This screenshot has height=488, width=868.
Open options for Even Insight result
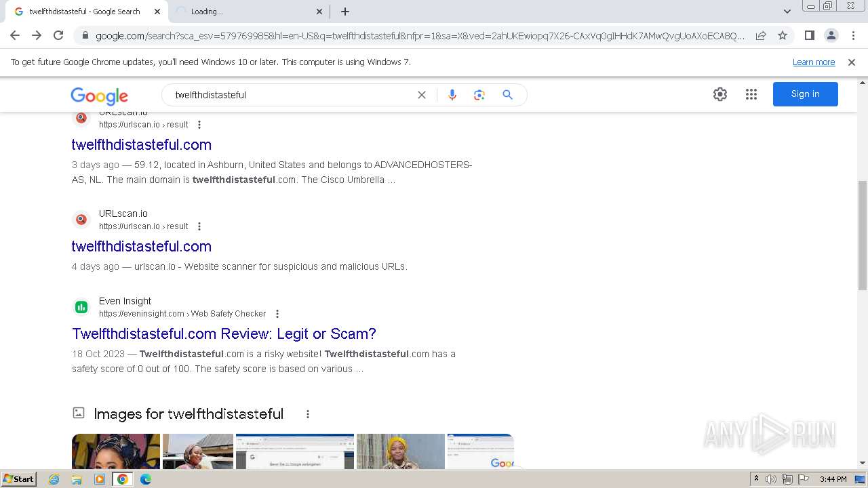pos(277,314)
